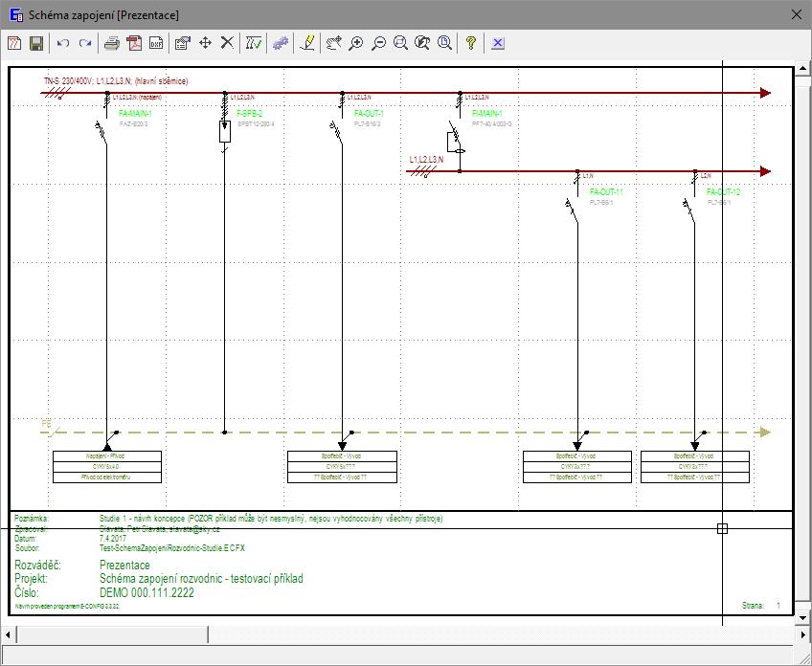Select the FI-MAIN-1 device label
The image size is (812, 666).
pos(486,113)
